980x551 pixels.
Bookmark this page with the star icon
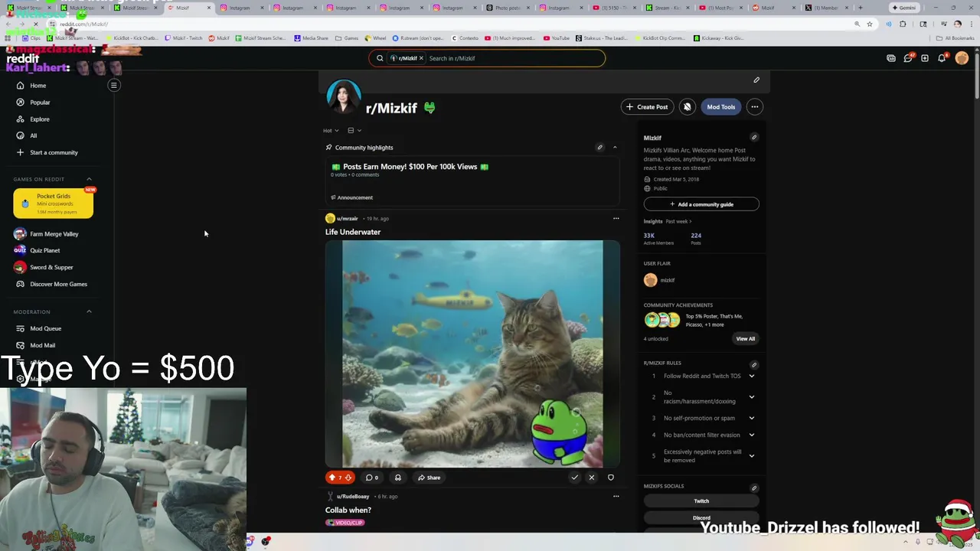869,24
